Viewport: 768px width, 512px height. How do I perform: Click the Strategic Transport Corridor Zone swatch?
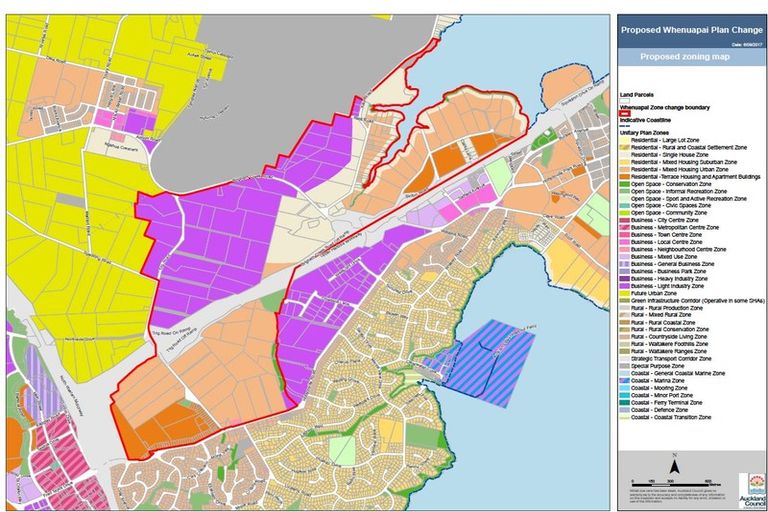tap(624, 358)
